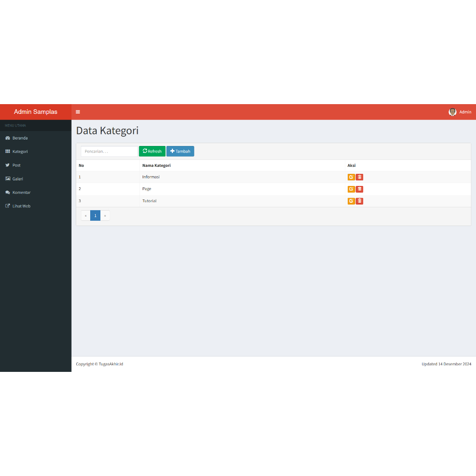Viewport: 476px width, 476px height.
Task: Click trash icon for Page category
Action: [359, 189]
